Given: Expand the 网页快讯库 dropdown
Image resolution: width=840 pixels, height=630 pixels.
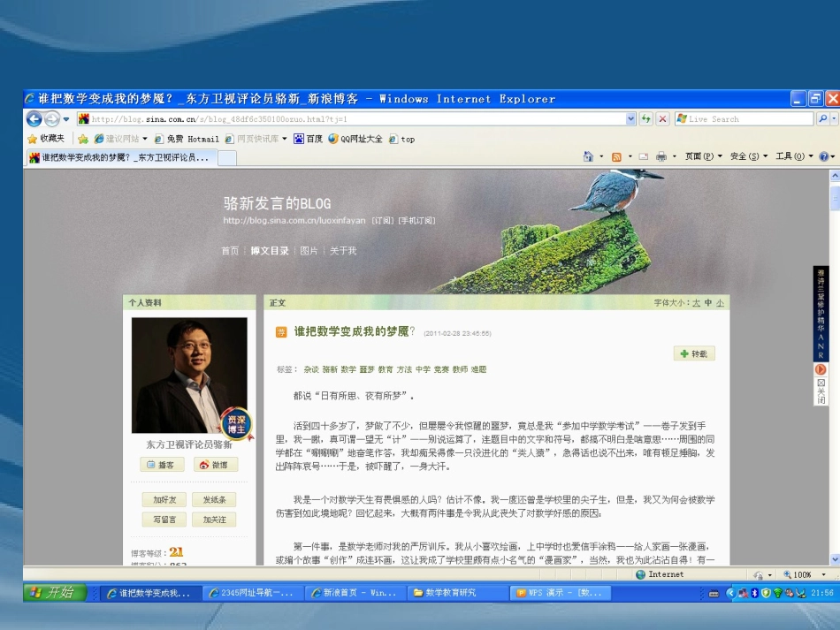Looking at the screenshot, I should tap(285, 140).
